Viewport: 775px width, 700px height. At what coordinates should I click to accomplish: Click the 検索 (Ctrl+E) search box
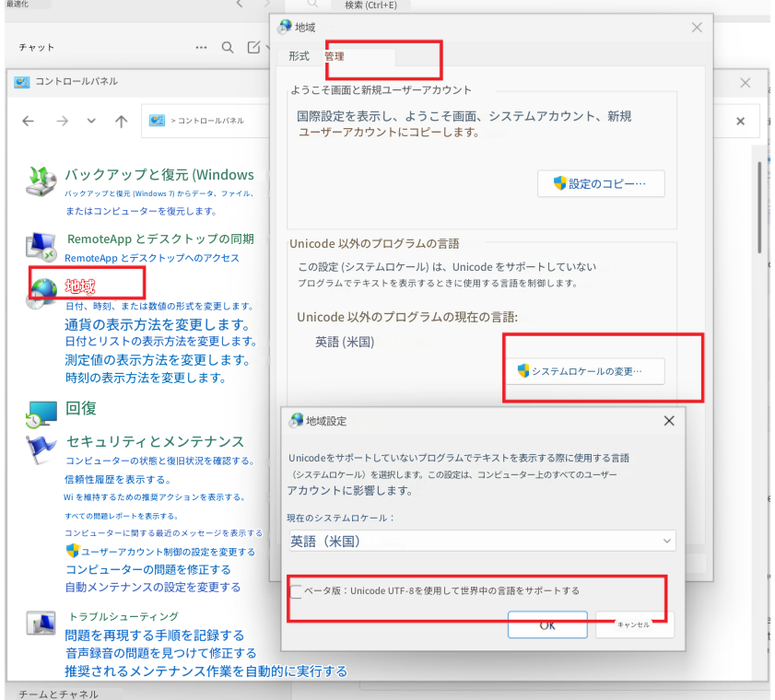tap(370, 5)
